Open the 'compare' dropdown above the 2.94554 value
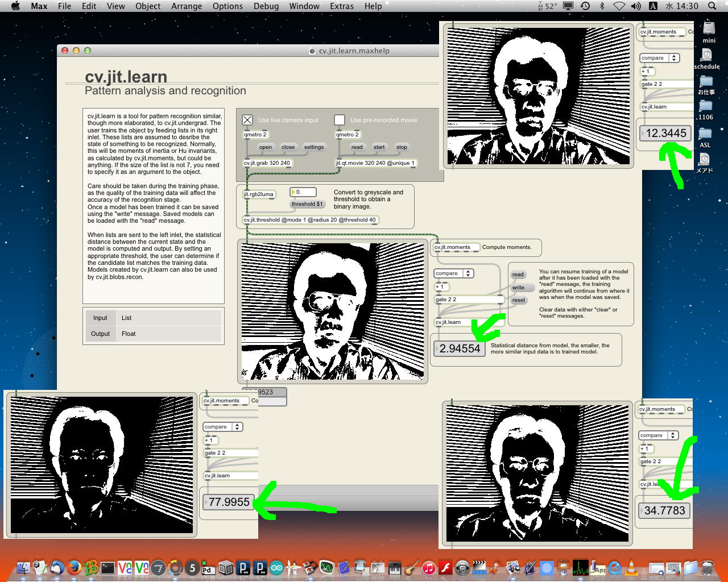The height and width of the screenshot is (582, 728). (x=454, y=273)
